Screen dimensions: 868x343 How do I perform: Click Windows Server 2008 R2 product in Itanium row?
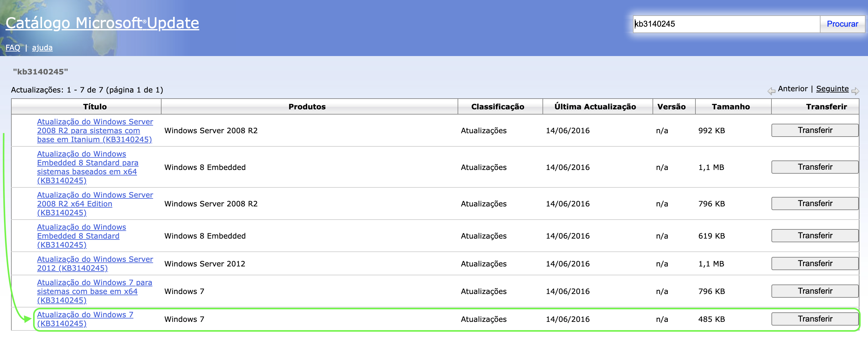tap(211, 130)
